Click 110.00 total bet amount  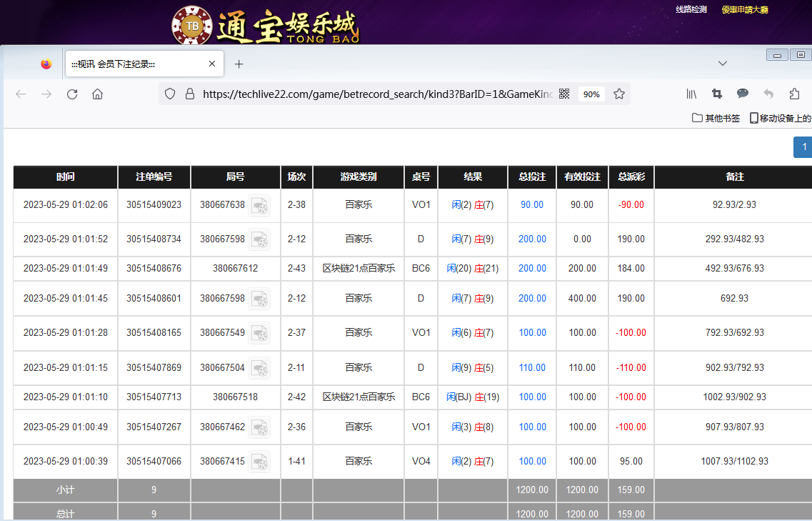point(532,367)
